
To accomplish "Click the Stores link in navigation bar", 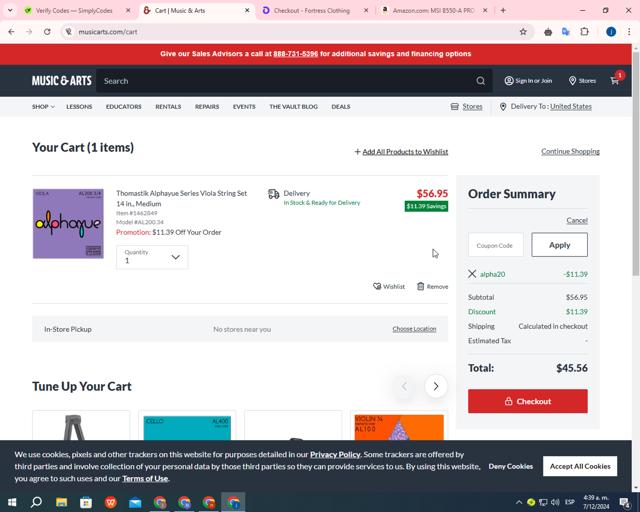I will [472, 107].
